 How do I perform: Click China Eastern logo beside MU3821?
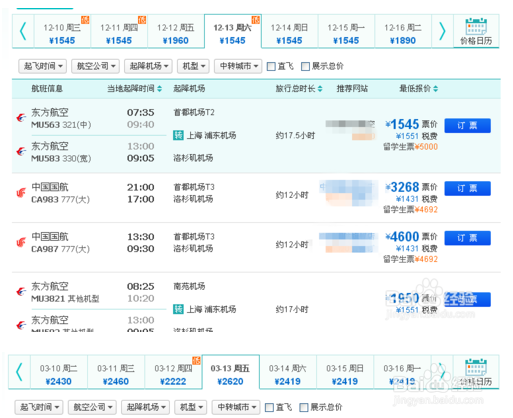[x=21, y=291]
